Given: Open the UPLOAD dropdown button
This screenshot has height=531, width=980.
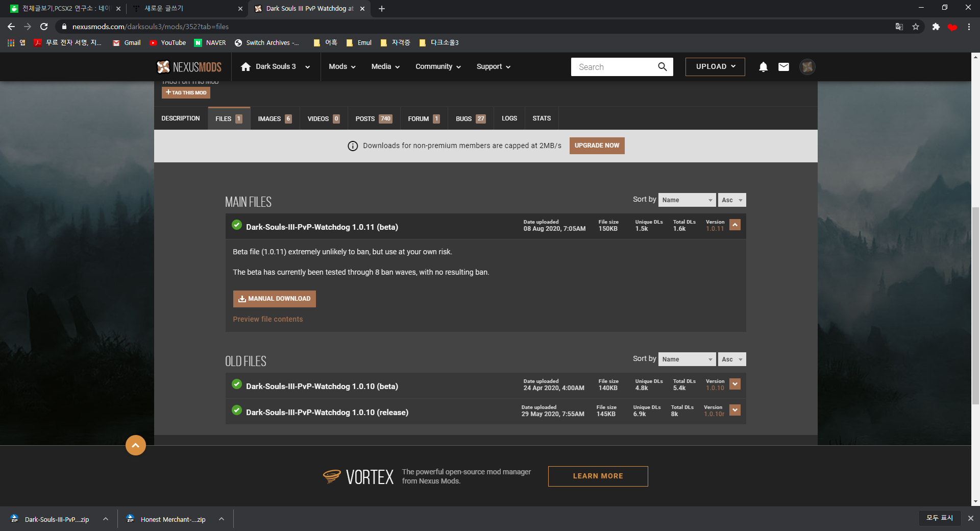Looking at the screenshot, I should pyautogui.click(x=715, y=67).
